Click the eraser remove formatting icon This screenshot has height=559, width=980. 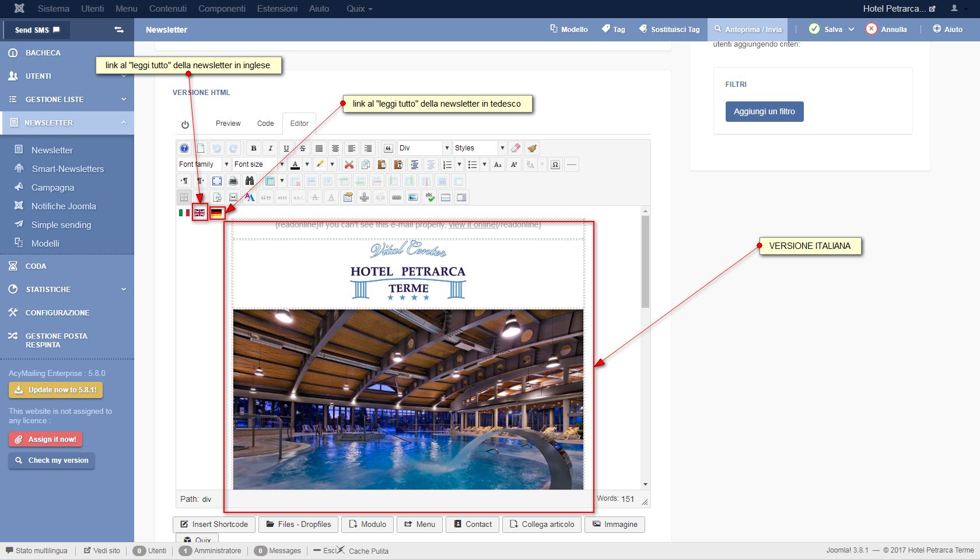[516, 148]
